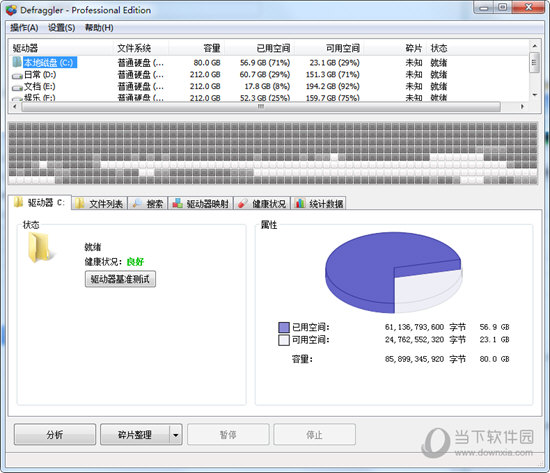Click the large folder icon in 状态 panel

coord(41,248)
